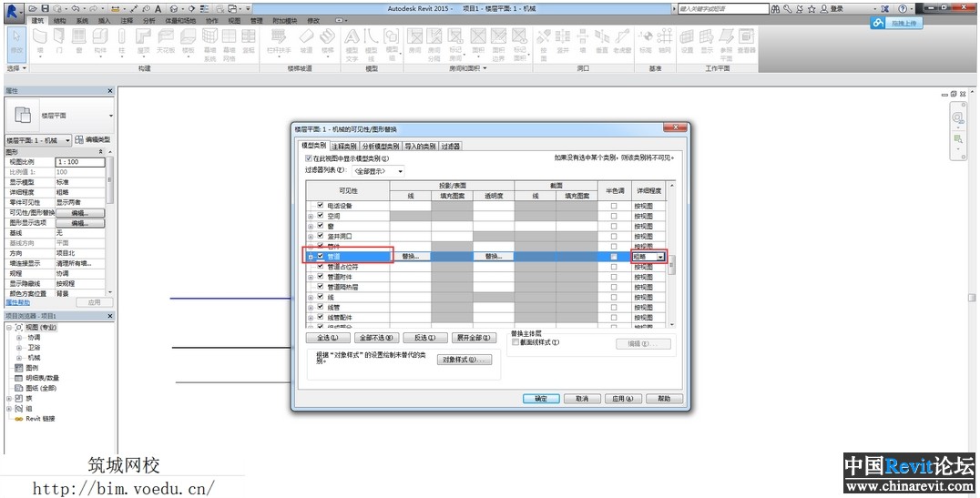The height and width of the screenshot is (498, 980).
Task: Select the Railing (栏杆扶手) tool
Action: click(279, 43)
